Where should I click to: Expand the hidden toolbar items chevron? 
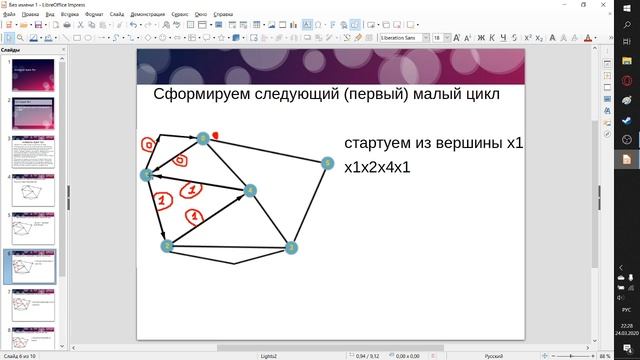pyautogui.click(x=611, y=38)
